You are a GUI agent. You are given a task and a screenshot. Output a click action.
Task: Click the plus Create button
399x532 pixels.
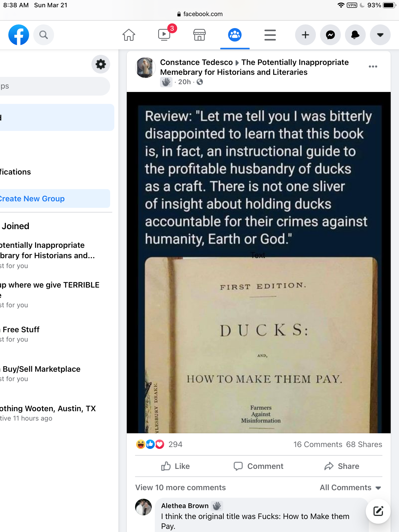305,35
